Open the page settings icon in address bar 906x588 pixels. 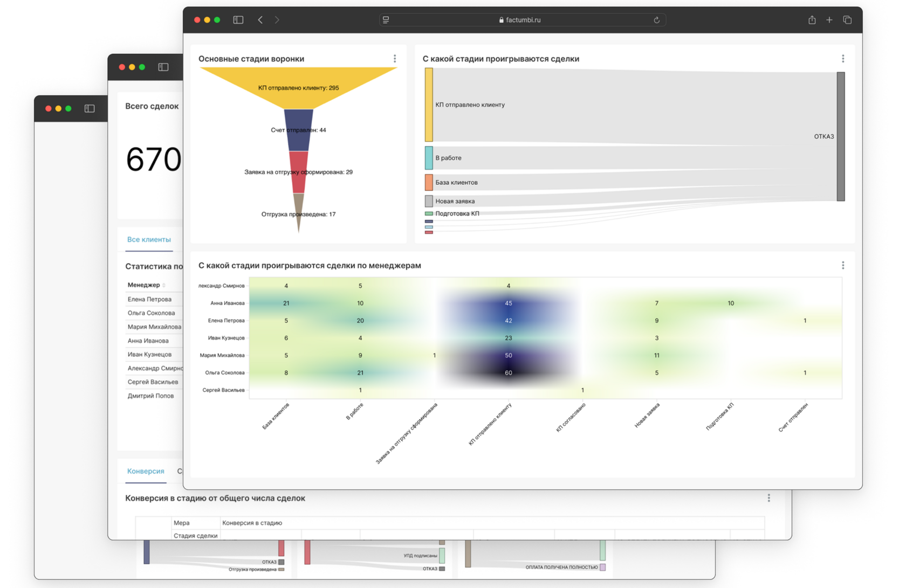click(x=386, y=20)
